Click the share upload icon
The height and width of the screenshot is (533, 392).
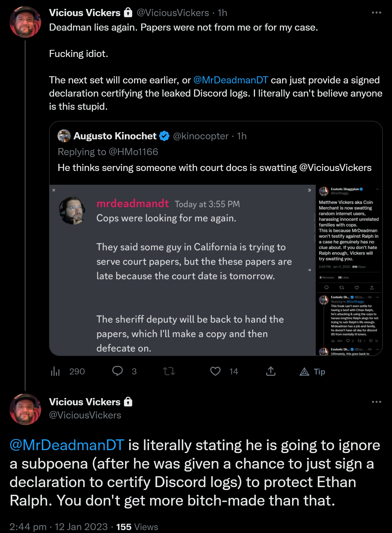click(x=271, y=371)
